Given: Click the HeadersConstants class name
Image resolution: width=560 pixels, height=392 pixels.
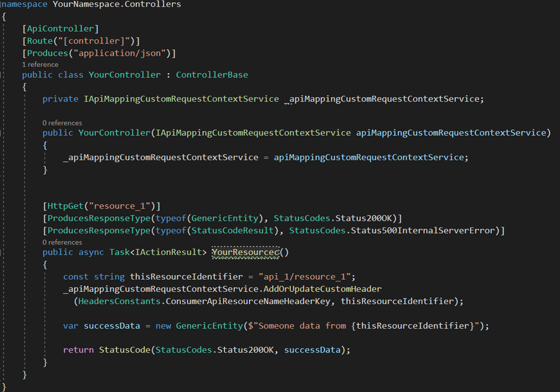Looking at the screenshot, I should point(119,301).
